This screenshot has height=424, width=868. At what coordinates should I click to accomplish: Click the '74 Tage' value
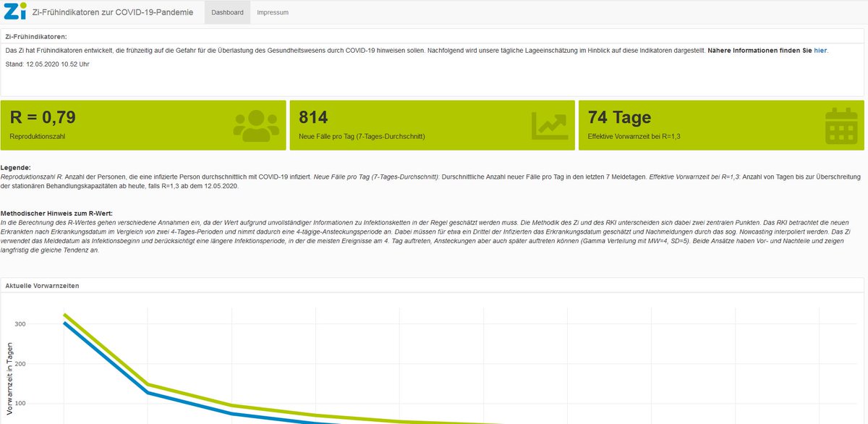[x=619, y=117]
